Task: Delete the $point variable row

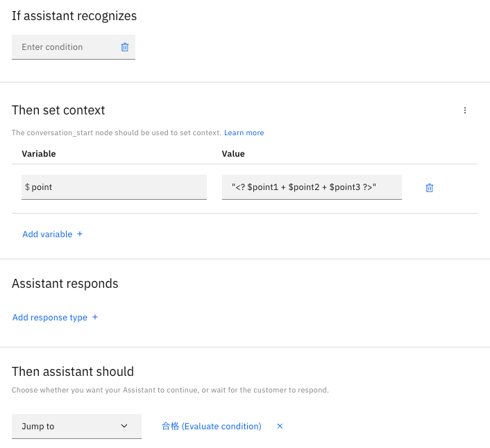Action: [x=429, y=188]
